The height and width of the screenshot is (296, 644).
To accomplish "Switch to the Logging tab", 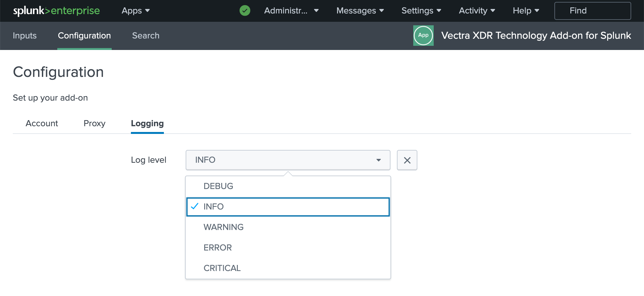I will (147, 123).
